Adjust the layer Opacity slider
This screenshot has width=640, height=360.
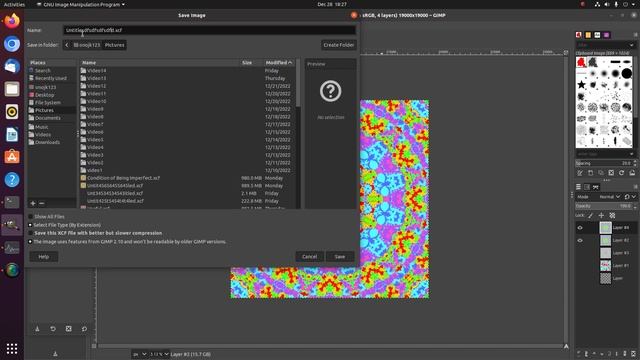(603, 206)
